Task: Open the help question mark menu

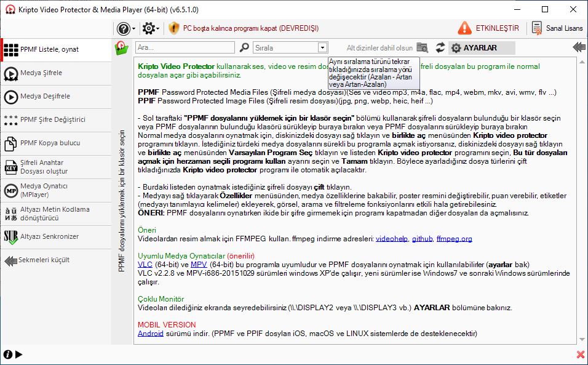Action: click(126, 28)
